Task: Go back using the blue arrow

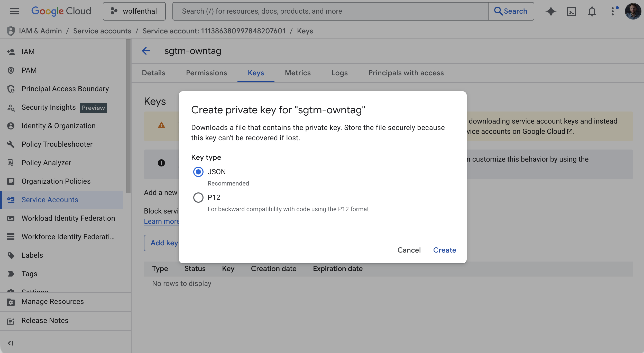Action: point(146,51)
